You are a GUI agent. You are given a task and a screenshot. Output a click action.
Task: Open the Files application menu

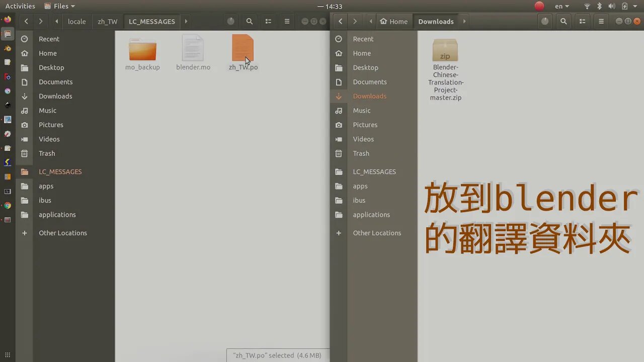click(x=59, y=6)
